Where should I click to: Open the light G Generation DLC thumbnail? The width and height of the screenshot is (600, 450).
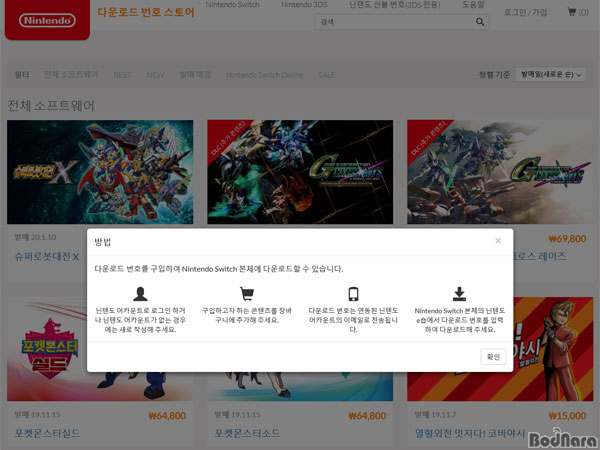500,172
